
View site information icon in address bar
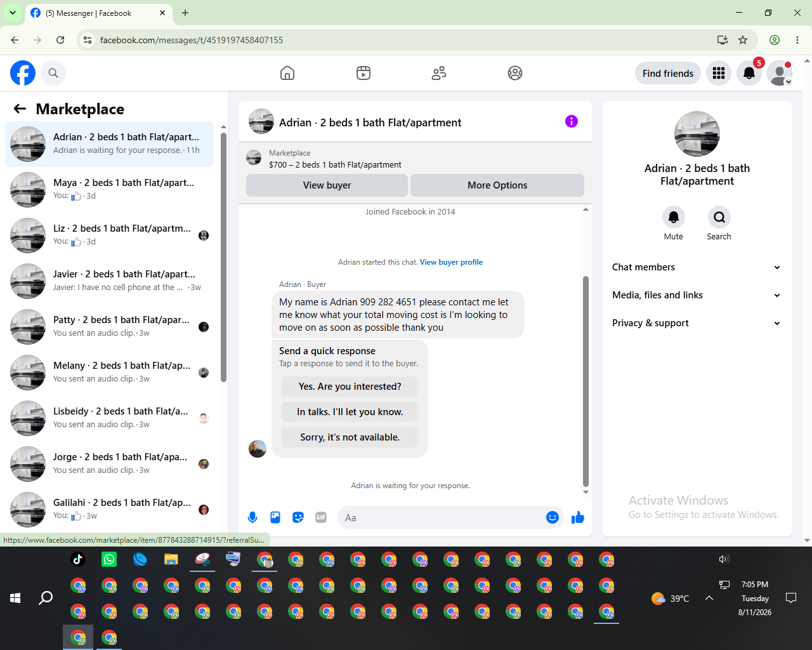(88, 40)
